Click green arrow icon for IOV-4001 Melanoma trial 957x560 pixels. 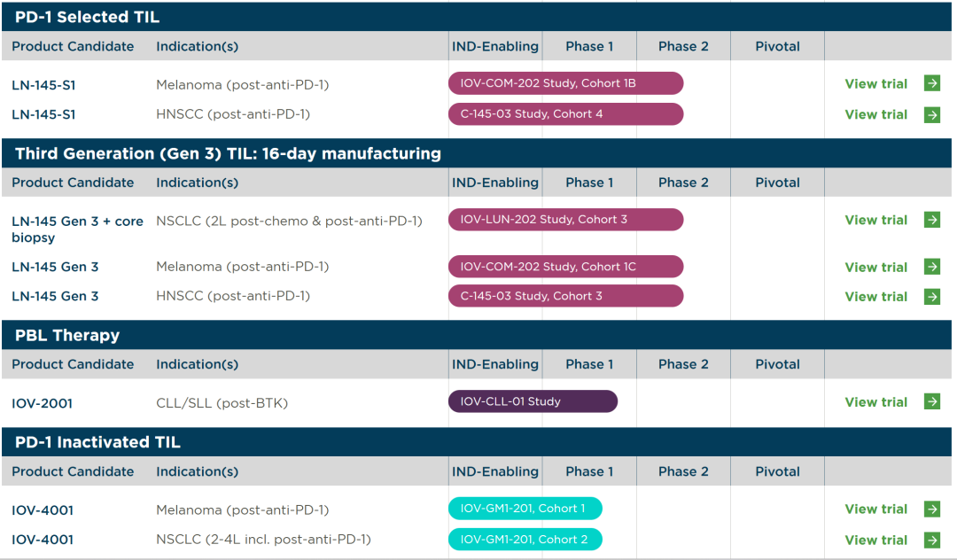(x=932, y=509)
